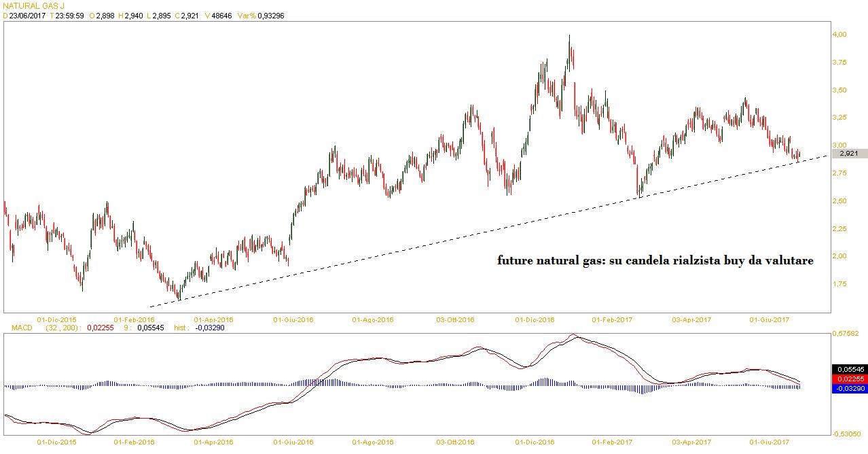Image resolution: width=868 pixels, height=454 pixels.
Task: Click the Var% value 0,93296 in header
Action: point(270,16)
